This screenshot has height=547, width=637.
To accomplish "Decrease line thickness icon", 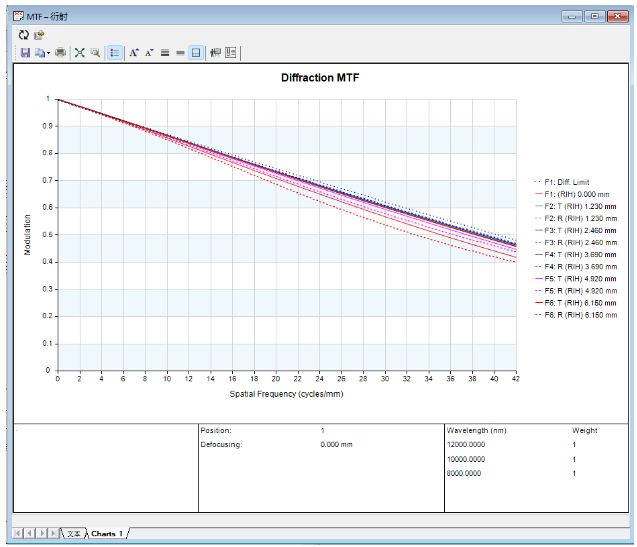I will [180, 52].
